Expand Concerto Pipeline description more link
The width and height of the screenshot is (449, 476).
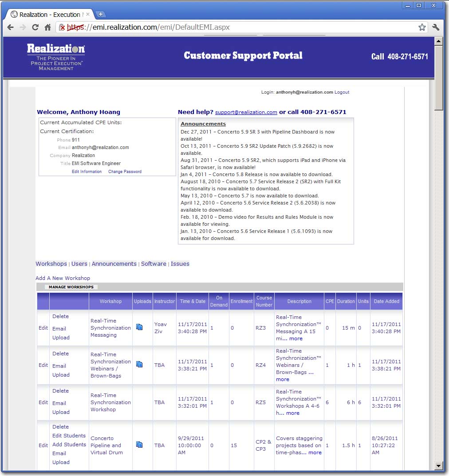[315, 452]
